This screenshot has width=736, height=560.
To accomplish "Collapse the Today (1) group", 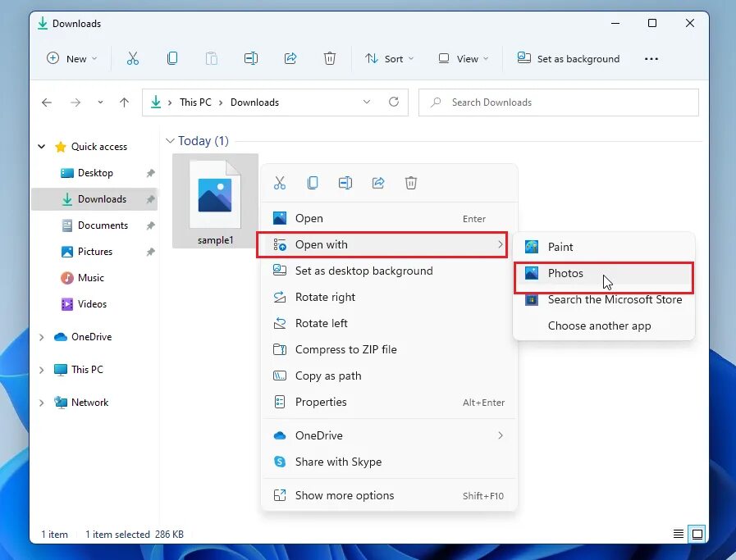I will coord(170,141).
